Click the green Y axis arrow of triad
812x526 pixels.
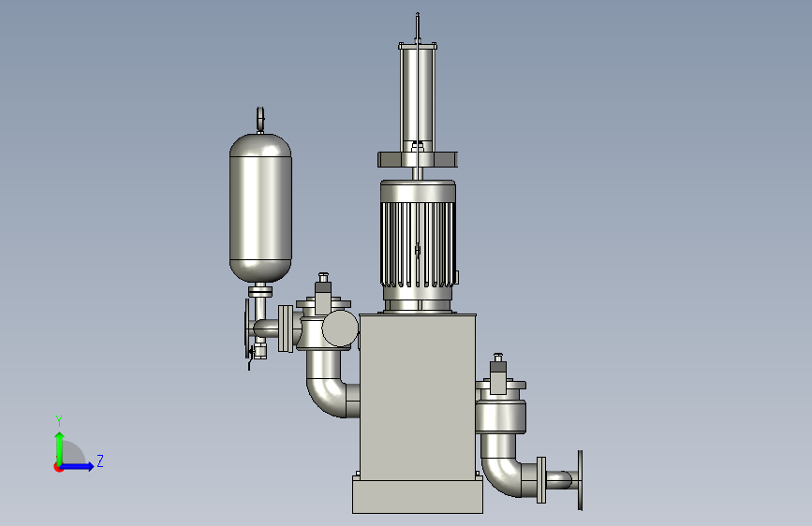(x=60, y=447)
